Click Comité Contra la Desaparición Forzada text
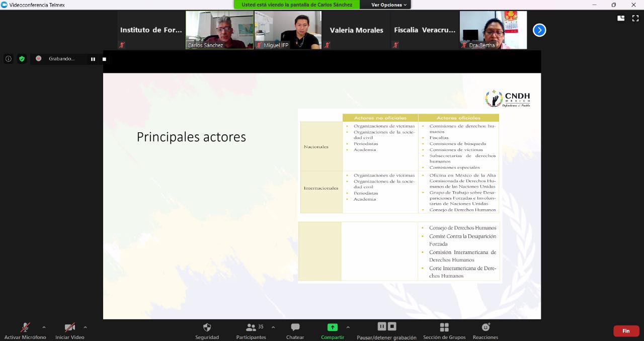This screenshot has height=341, width=644. 462,240
